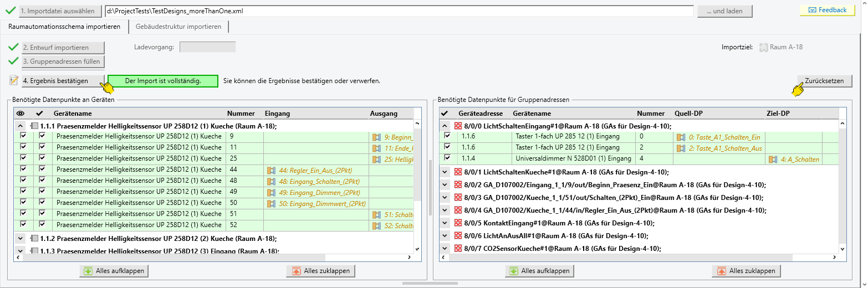
Task: Click checkmark column header in devices table
Action: pos(39,114)
